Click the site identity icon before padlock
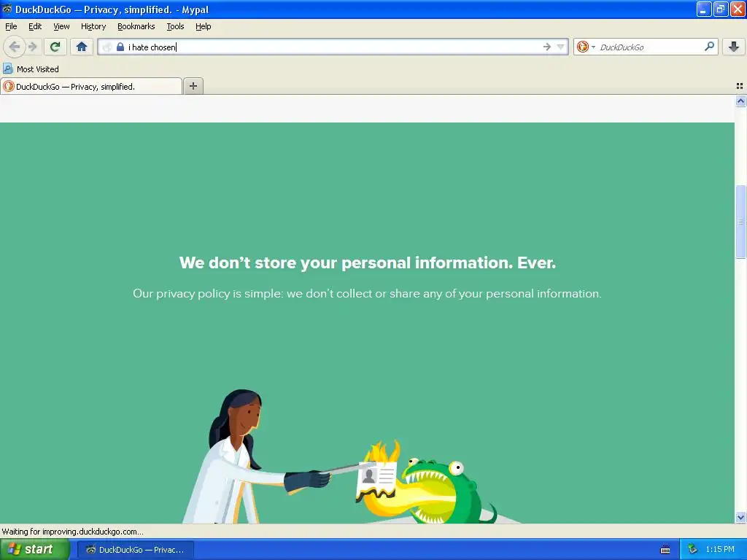Viewport: 747px width, 560px height. pyautogui.click(x=107, y=47)
